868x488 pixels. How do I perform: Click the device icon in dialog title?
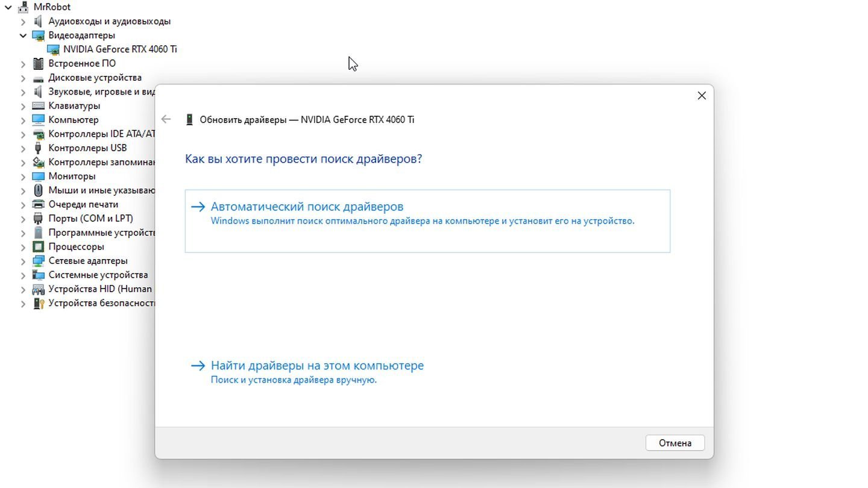pos(189,119)
